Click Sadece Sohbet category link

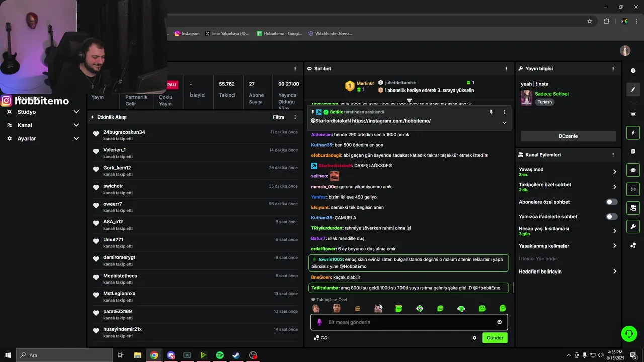coord(552,94)
